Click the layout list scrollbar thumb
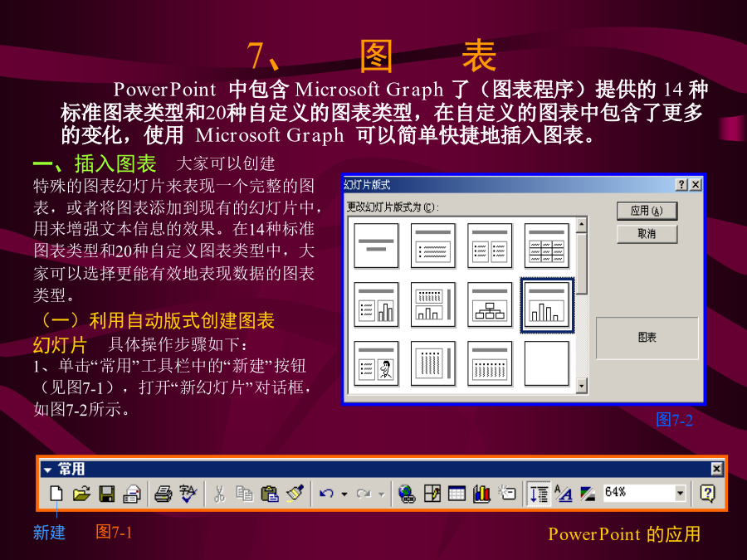747x560 pixels. (581, 264)
